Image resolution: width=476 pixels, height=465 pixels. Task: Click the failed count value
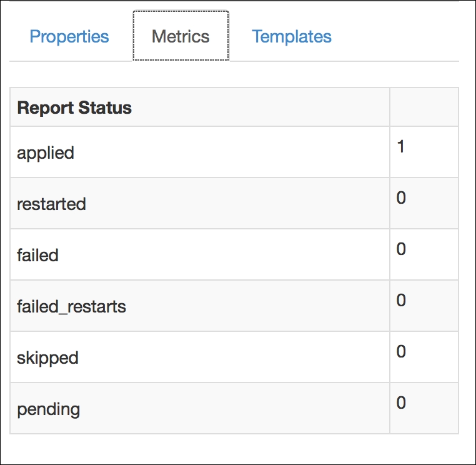[401, 249]
